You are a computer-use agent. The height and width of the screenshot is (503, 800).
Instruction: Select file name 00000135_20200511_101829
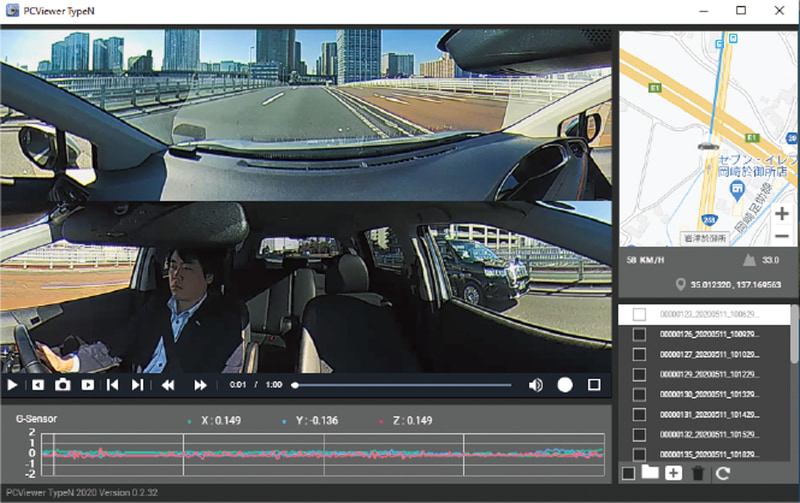click(x=709, y=454)
